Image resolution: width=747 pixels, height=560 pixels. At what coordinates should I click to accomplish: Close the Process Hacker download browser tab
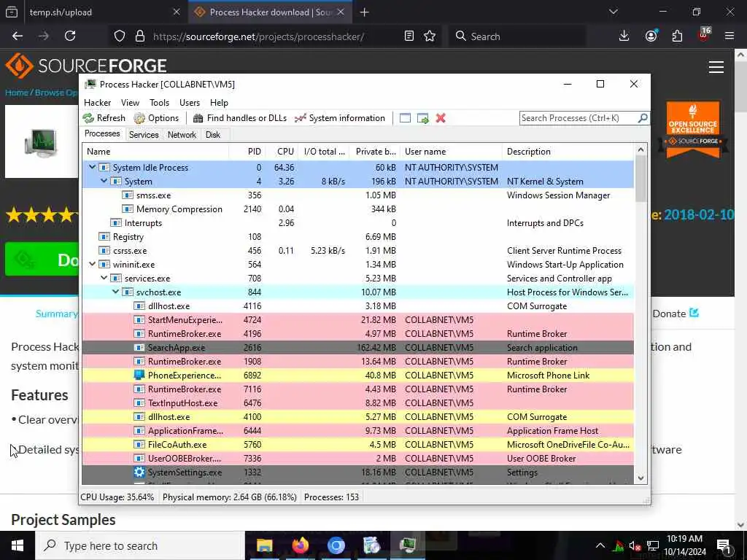pos(341,12)
